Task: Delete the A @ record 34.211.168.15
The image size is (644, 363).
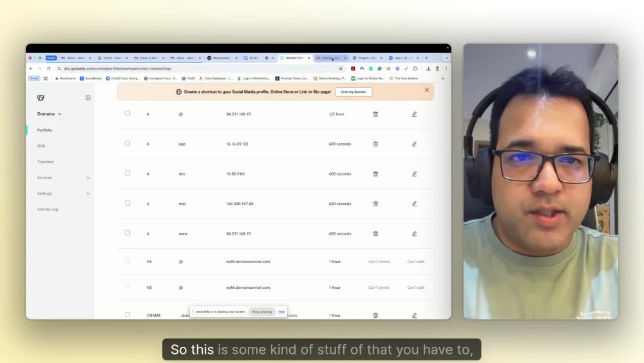Action: coord(375,114)
